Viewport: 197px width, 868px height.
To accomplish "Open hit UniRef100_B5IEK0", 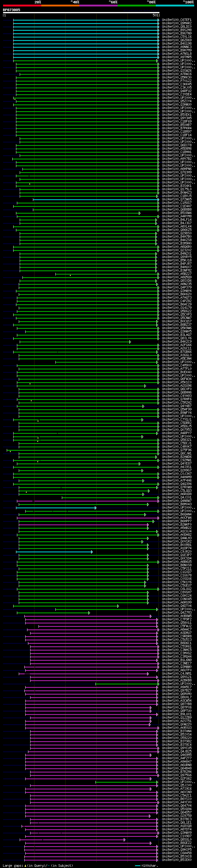I will pyautogui.click(x=177, y=860).
